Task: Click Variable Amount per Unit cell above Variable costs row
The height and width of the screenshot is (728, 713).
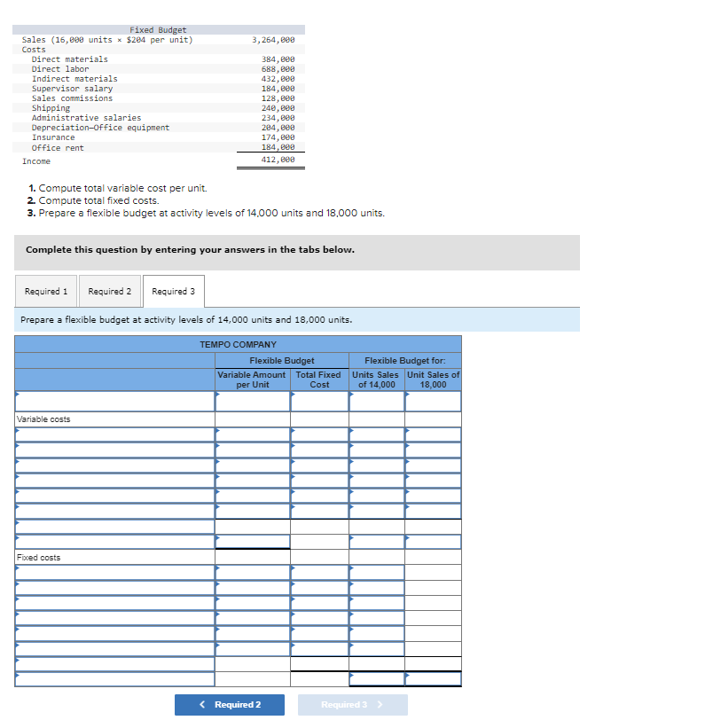Action: 253,401
